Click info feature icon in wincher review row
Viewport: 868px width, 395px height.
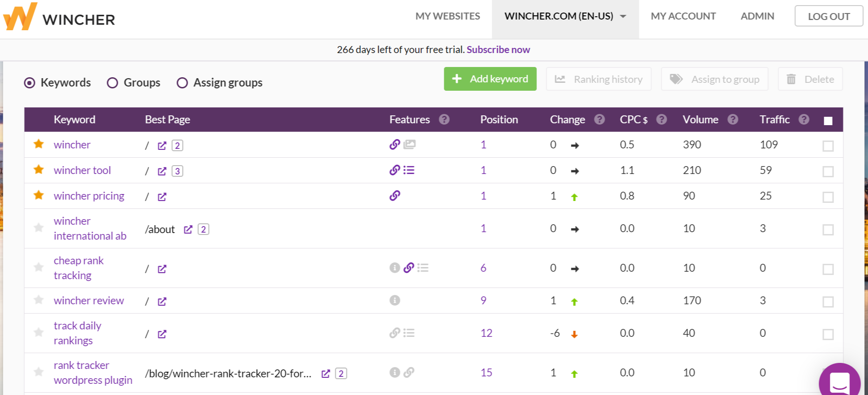coord(395,300)
